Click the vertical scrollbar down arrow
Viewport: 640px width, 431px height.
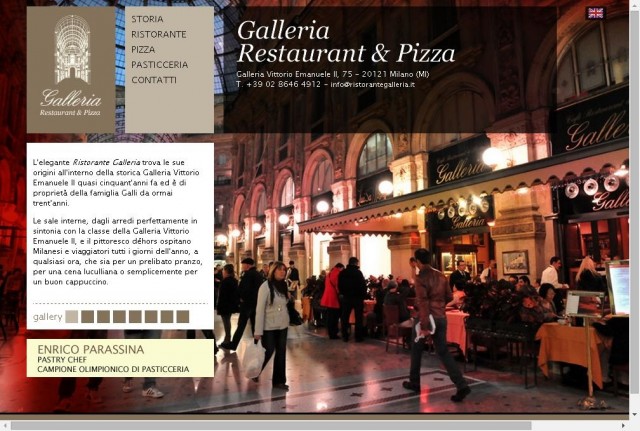pos(635,415)
